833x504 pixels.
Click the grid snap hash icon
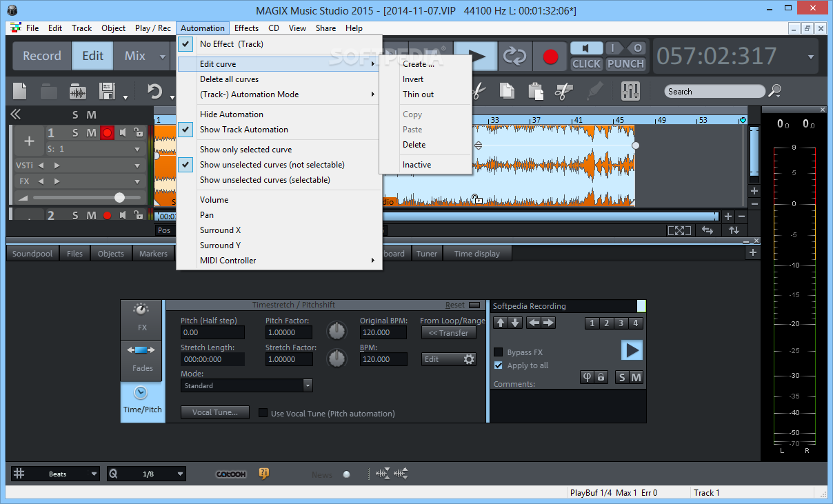(19, 474)
